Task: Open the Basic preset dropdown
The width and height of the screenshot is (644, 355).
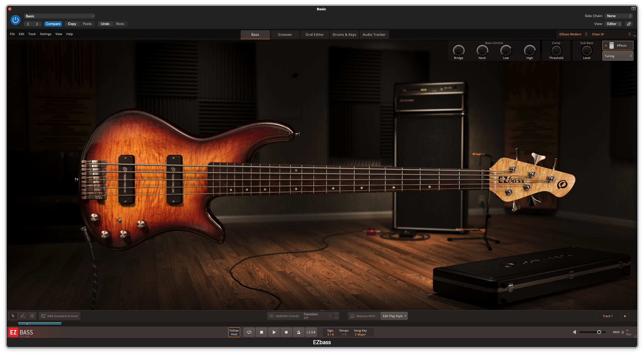Action: tap(60, 16)
